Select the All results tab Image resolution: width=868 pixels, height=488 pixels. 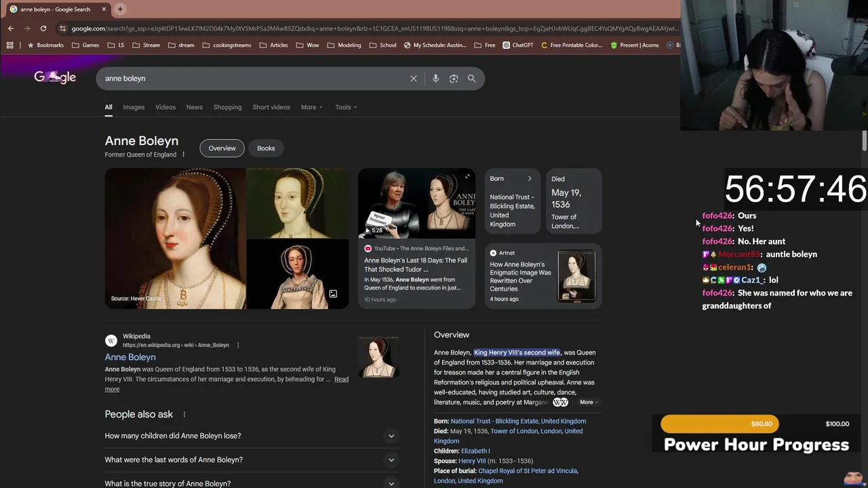(x=108, y=107)
